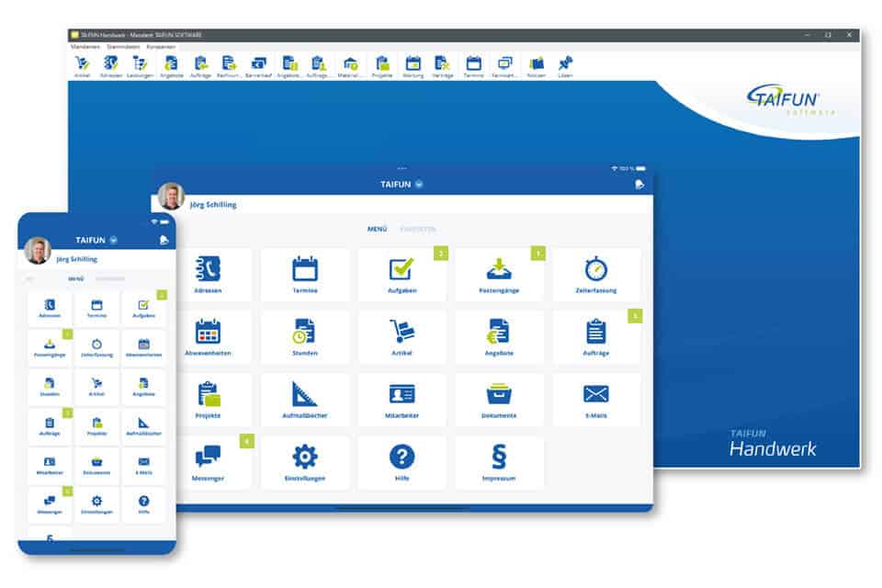This screenshot has width=882, height=588.
Task: Open Abwesenheiten tile on the phone
Action: (143, 347)
